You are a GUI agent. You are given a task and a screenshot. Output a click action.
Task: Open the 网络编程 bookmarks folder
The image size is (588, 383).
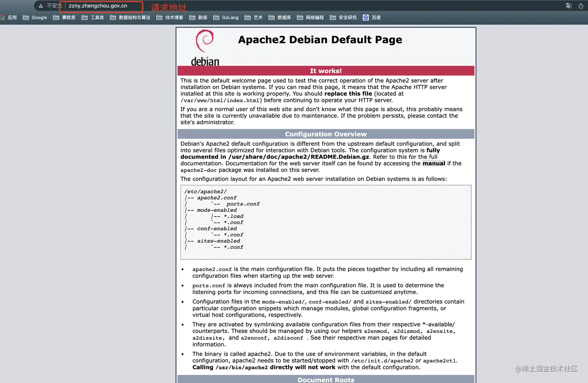coord(310,17)
